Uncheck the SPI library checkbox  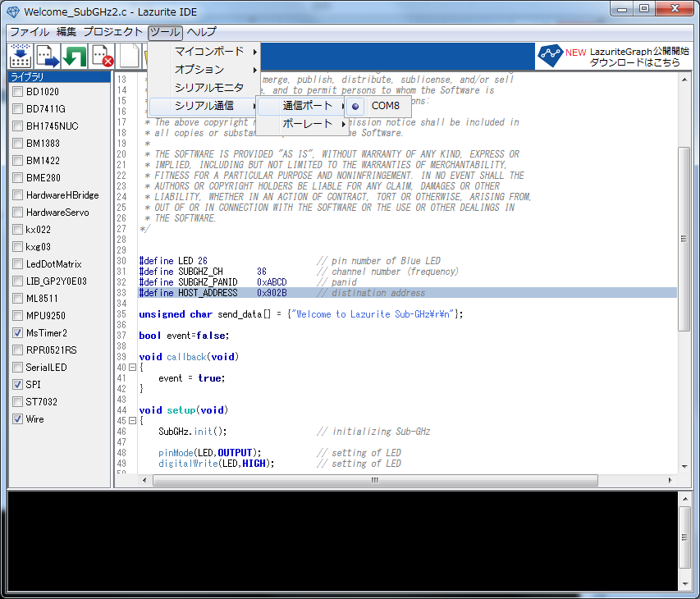click(x=17, y=384)
